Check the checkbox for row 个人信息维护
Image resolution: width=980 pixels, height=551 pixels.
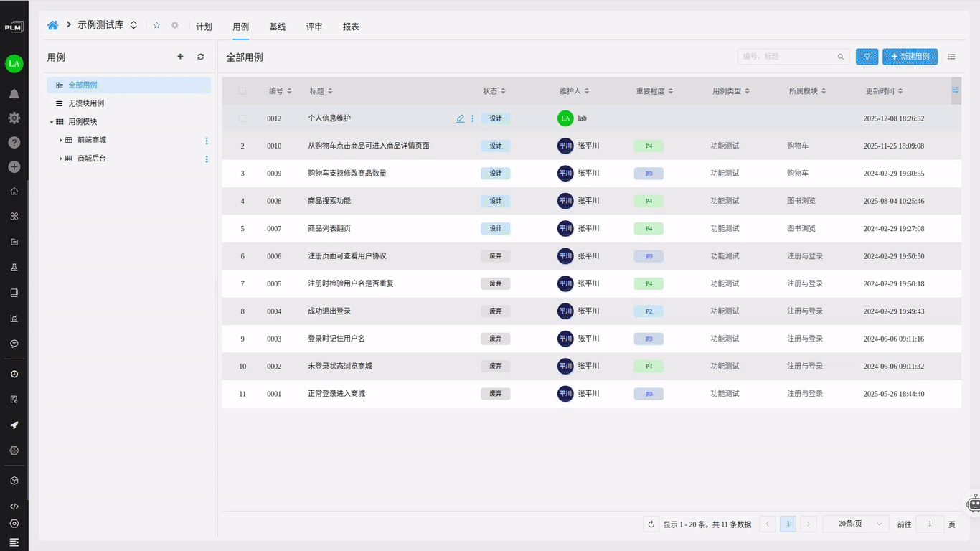pyautogui.click(x=242, y=118)
